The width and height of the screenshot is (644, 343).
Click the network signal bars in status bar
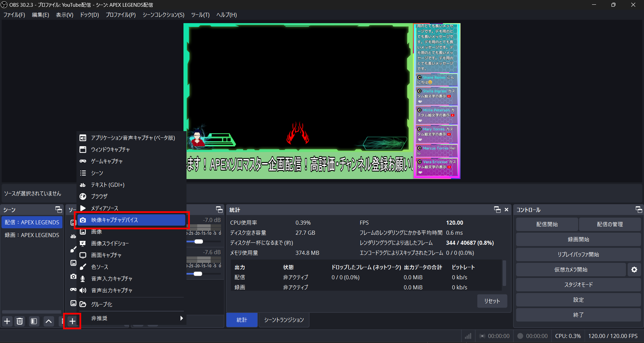point(468,336)
